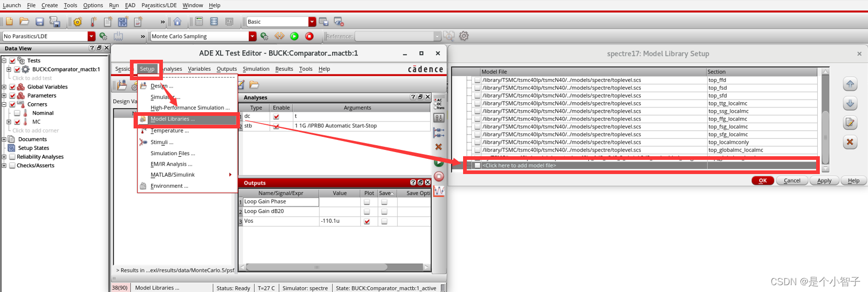Screen dimensions: 868x292
Task: Expand the MC corner tree node
Action: pos(9,122)
